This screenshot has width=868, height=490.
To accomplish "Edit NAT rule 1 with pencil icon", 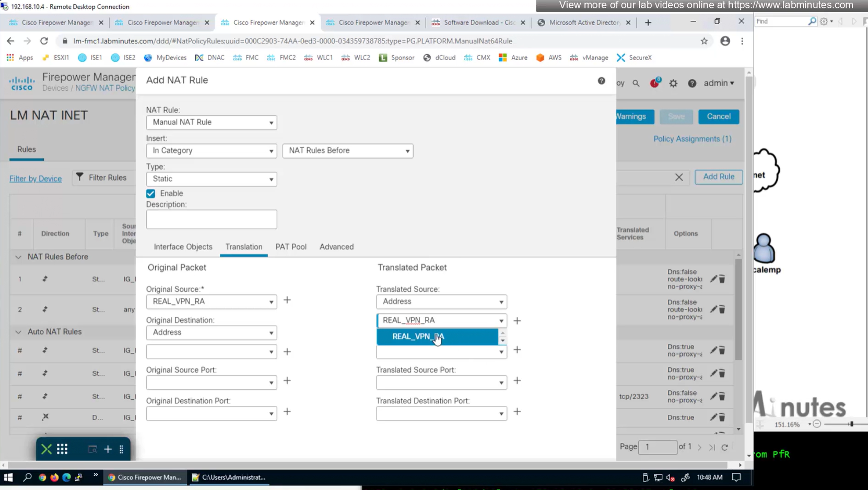I will coord(713,279).
